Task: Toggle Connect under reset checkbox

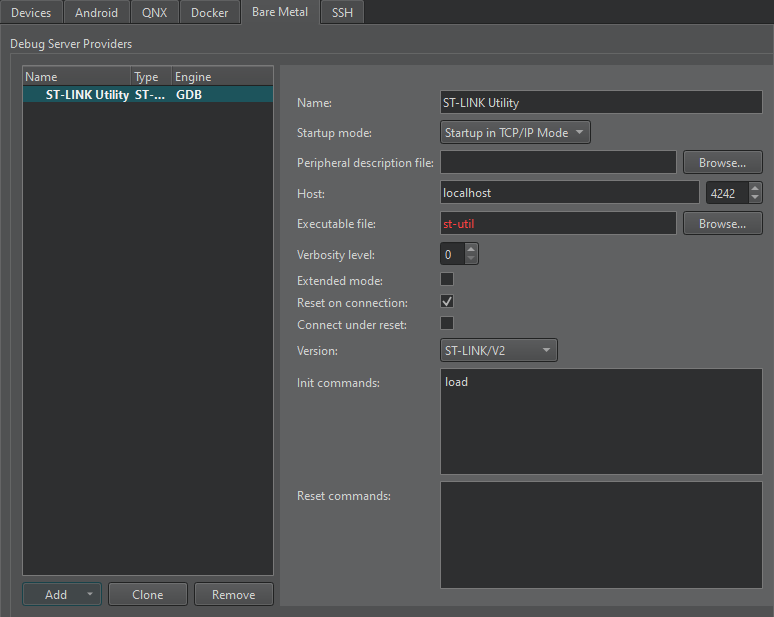Action: [x=447, y=323]
